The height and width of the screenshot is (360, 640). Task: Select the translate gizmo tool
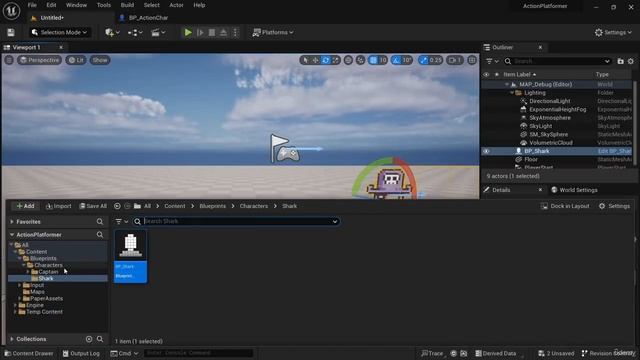(x=315, y=60)
